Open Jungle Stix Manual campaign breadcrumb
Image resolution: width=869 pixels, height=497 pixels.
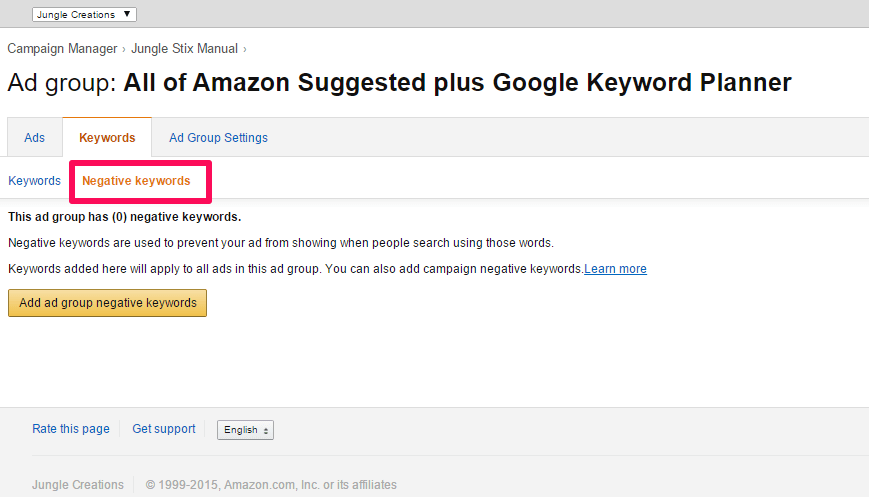[185, 48]
